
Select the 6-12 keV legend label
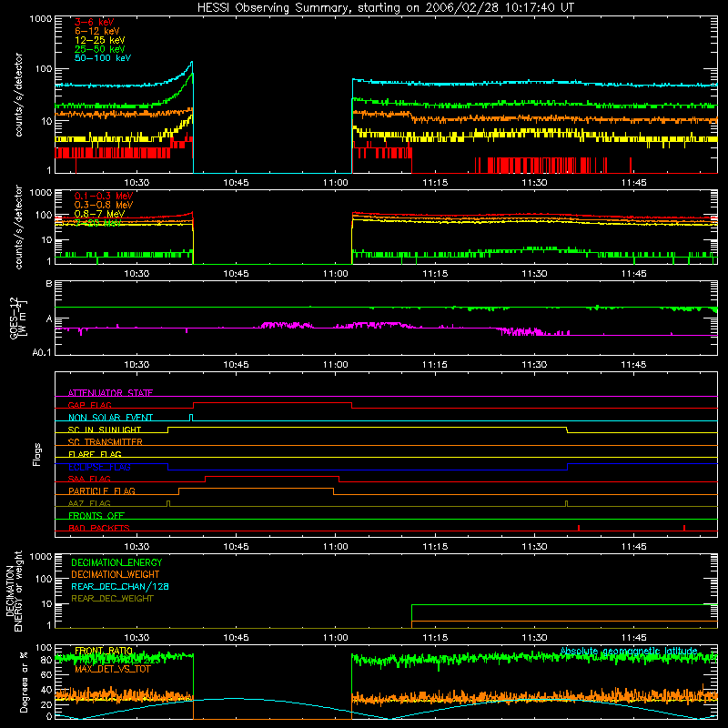click(97, 31)
